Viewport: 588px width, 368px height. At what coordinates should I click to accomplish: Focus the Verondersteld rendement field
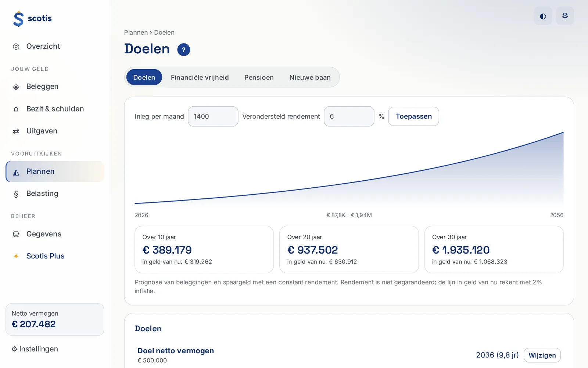349,116
